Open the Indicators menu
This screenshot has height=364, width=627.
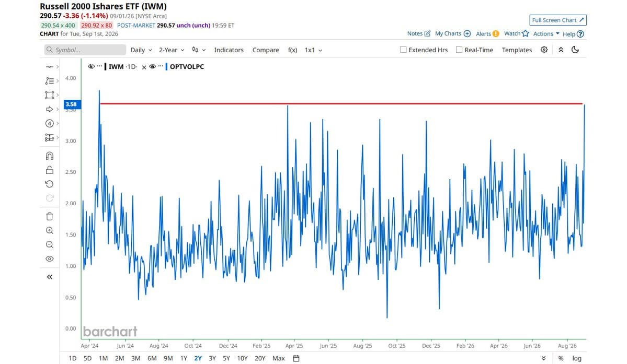(x=229, y=50)
